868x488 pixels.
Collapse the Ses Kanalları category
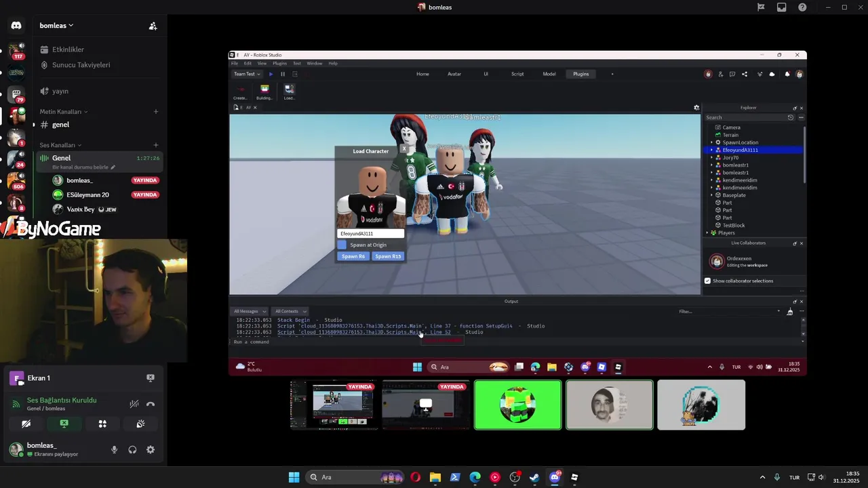(60, 145)
